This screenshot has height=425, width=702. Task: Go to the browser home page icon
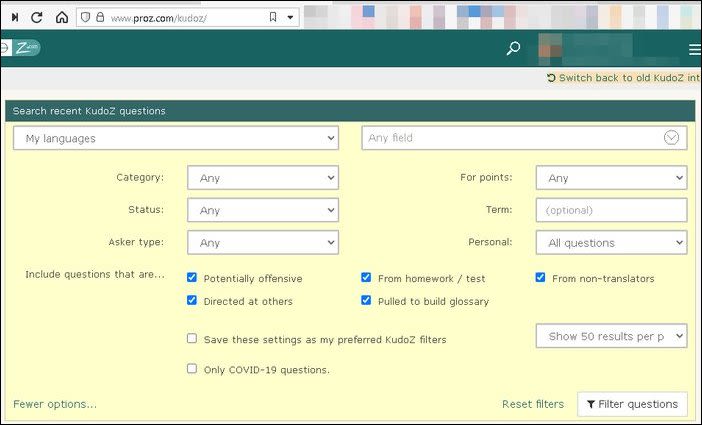(62, 17)
